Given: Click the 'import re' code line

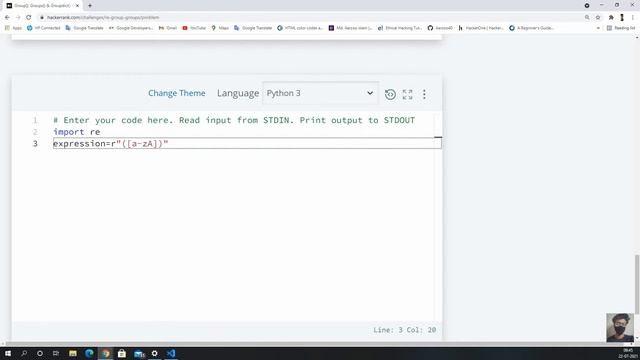Looking at the screenshot, I should pyautogui.click(x=77, y=132).
